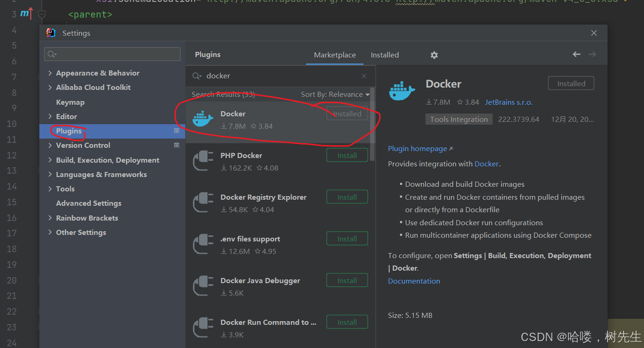
Task: Expand Build, Execution, Deployment node
Action: [x=50, y=160]
